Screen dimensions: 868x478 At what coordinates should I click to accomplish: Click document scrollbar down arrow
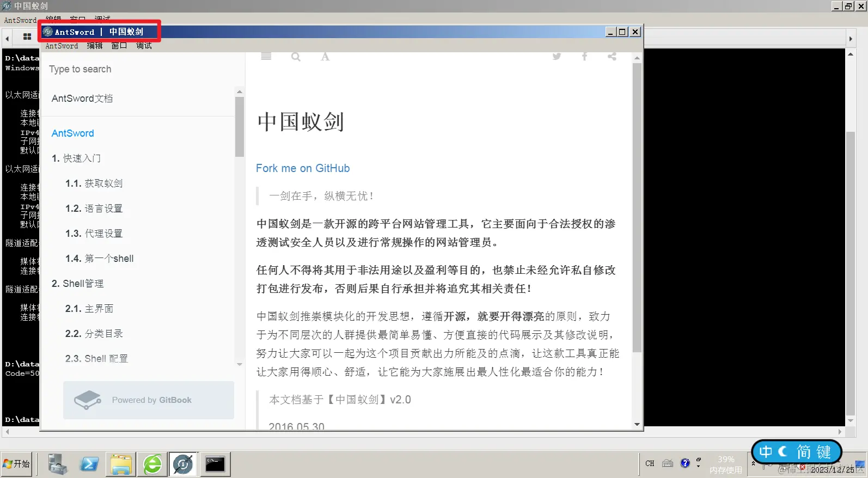pyautogui.click(x=637, y=425)
